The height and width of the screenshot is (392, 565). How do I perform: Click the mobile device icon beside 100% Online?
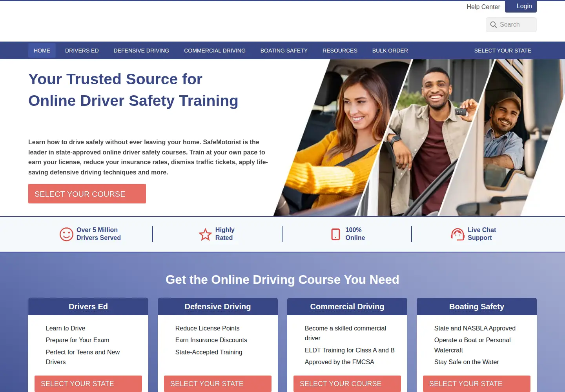tap(336, 234)
